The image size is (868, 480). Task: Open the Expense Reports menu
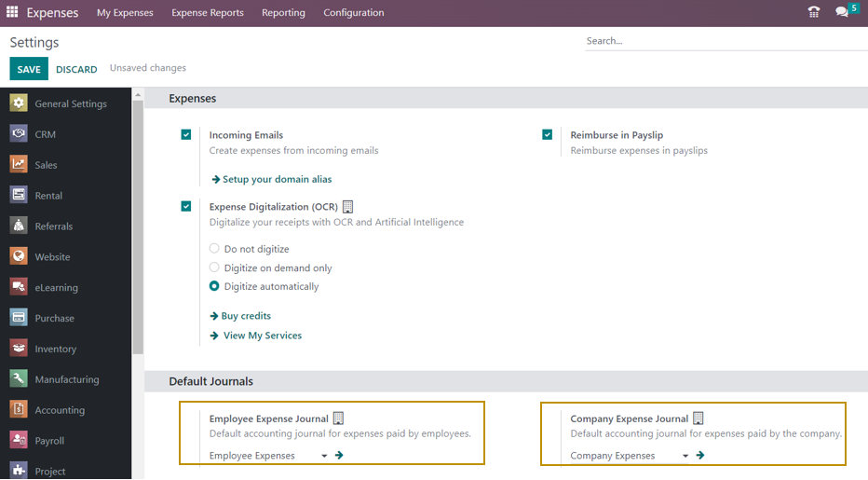(x=207, y=13)
